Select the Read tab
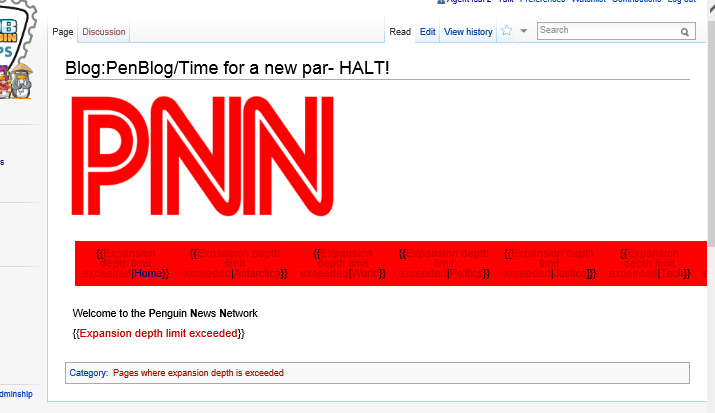Image resolution: width=715 pixels, height=413 pixels. (400, 32)
